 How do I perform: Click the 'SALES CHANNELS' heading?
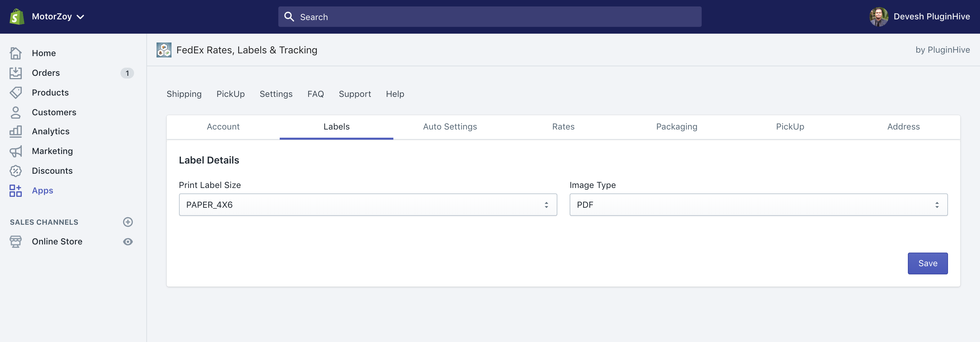pyautogui.click(x=44, y=222)
